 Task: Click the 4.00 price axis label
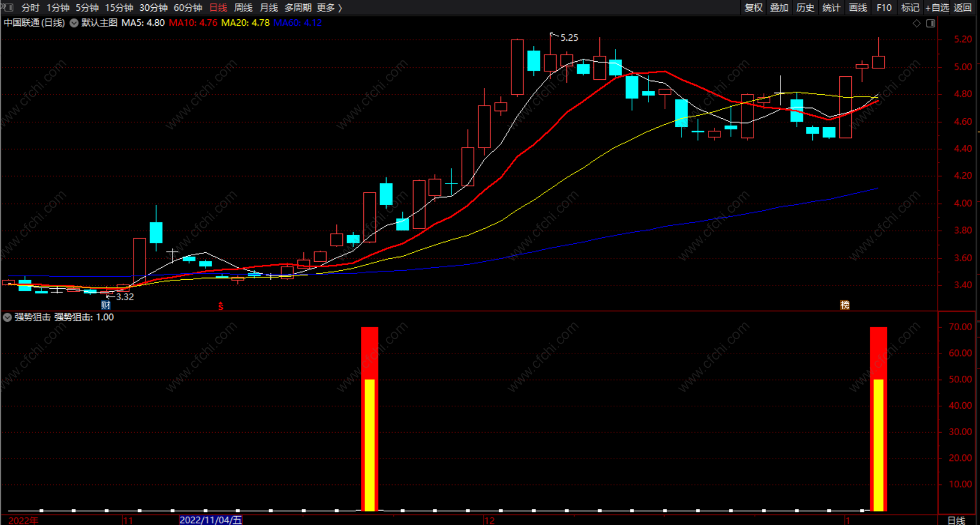963,203
